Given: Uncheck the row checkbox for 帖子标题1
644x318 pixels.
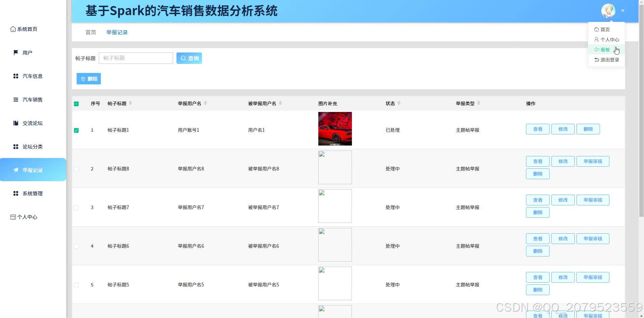Looking at the screenshot, I should (76, 130).
